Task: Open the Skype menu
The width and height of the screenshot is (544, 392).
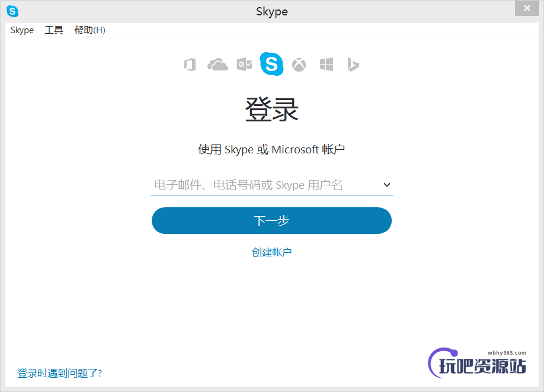Action: [22, 30]
